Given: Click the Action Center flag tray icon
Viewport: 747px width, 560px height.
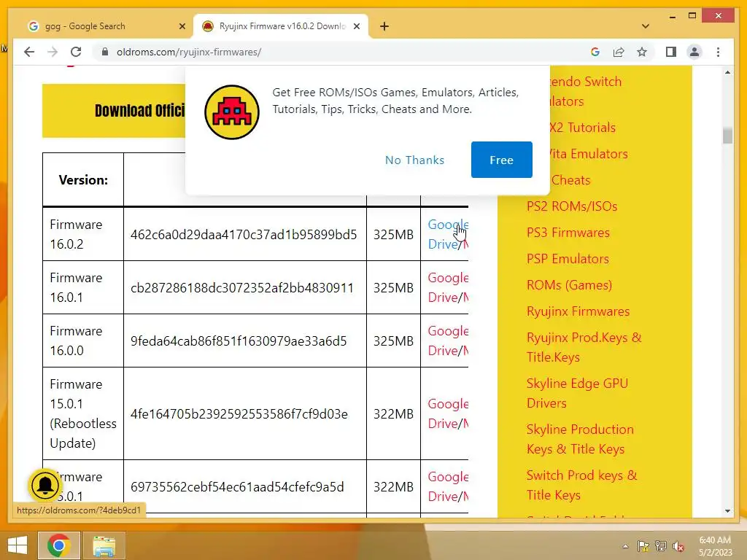Looking at the screenshot, I should (643, 546).
